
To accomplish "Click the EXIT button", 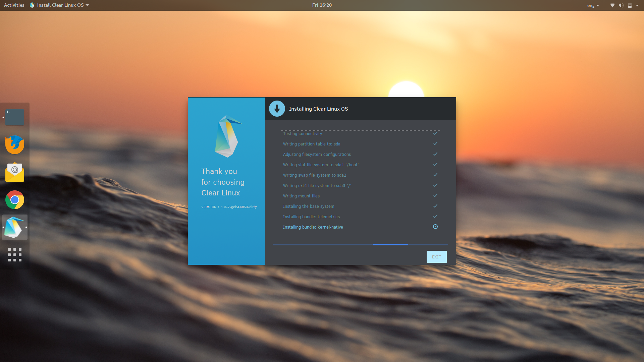I will coord(436,257).
